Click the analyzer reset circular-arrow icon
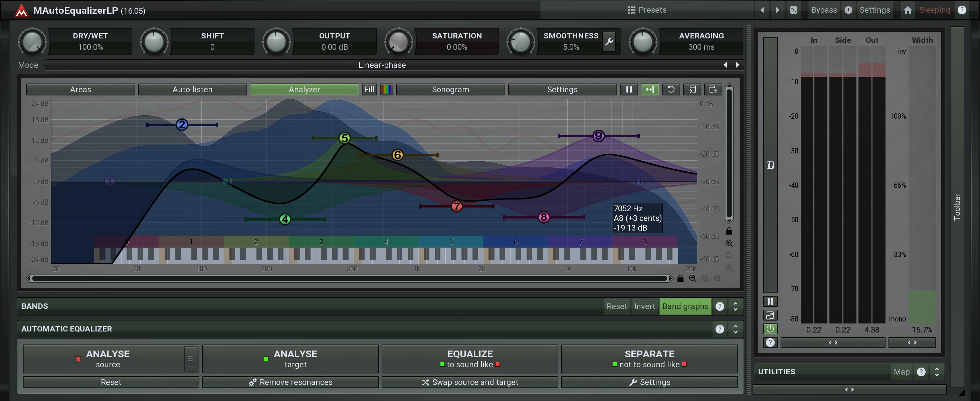This screenshot has height=401, width=980. click(x=671, y=90)
